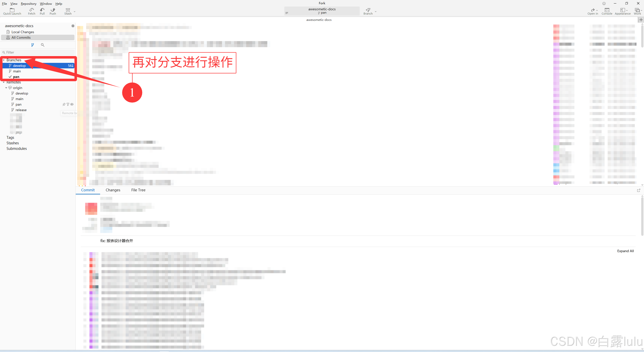
Task: Switch sidebar to search mode
Action: 43,45
